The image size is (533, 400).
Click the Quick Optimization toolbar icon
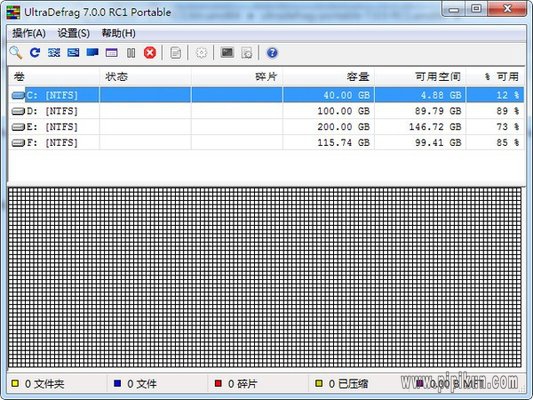point(73,53)
